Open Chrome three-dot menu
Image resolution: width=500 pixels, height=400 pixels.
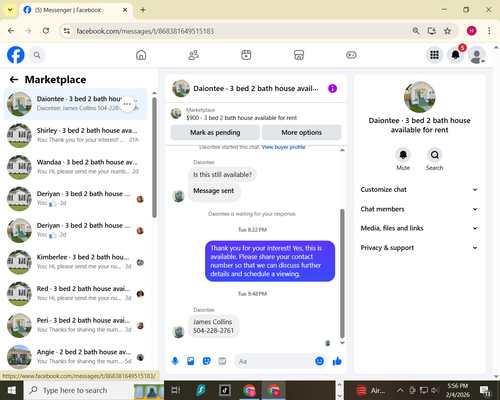pyautogui.click(x=489, y=31)
